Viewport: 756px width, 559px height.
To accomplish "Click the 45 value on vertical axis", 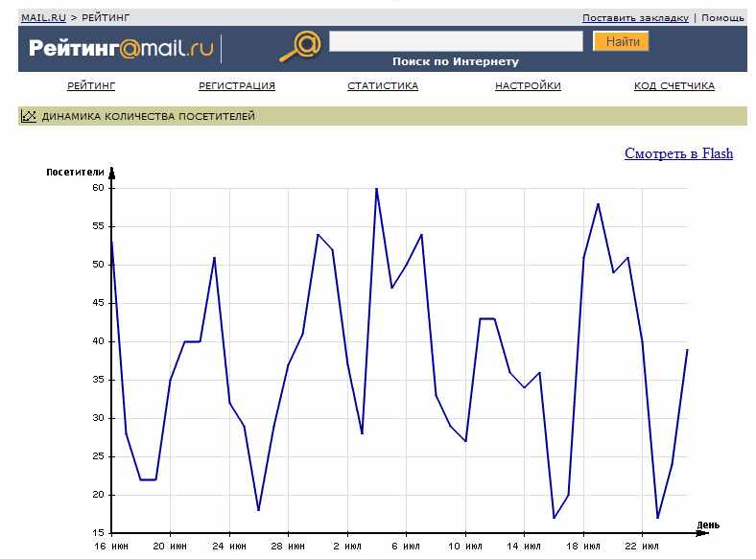I will tap(99, 303).
